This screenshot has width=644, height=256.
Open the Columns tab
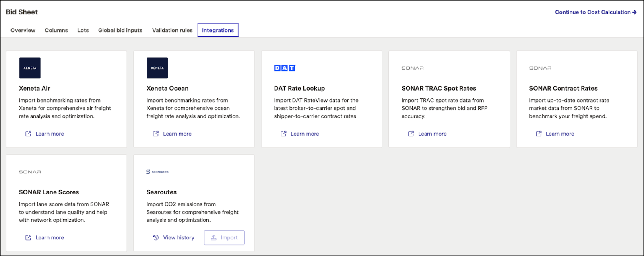coord(56,30)
